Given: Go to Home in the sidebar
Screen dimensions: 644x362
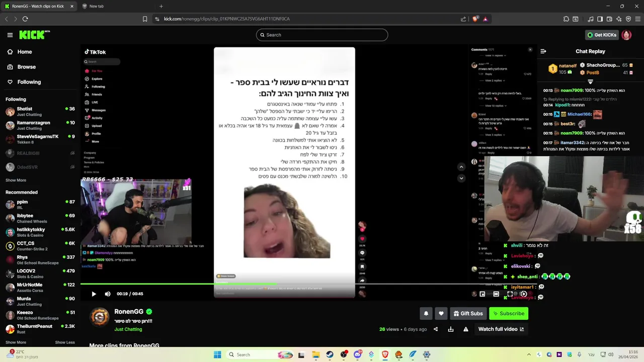Looking at the screenshot, I should (20, 52).
